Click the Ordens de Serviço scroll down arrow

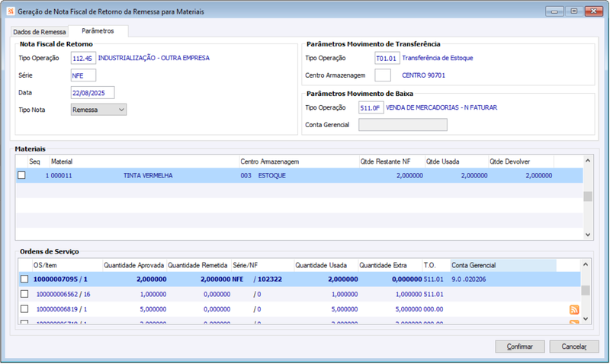[586, 318]
